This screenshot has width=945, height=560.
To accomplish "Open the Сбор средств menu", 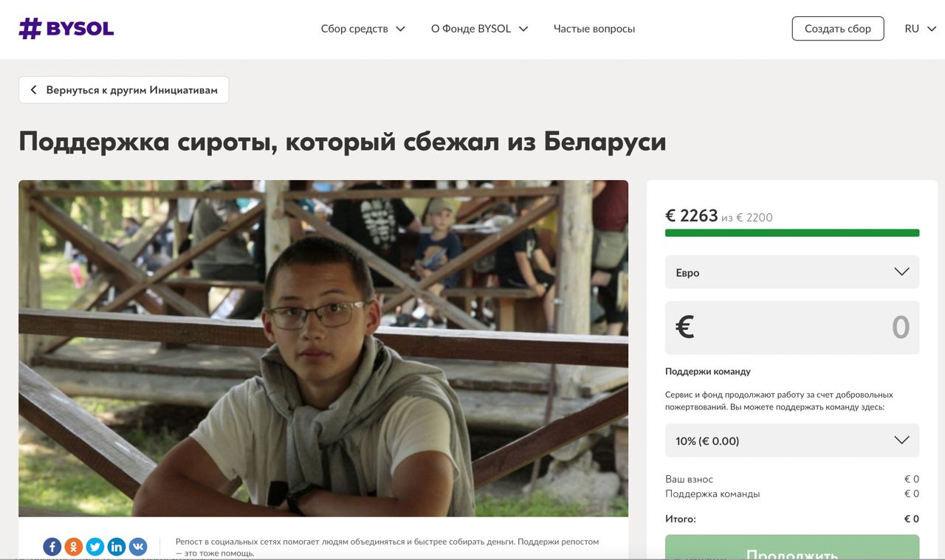I will (x=363, y=29).
